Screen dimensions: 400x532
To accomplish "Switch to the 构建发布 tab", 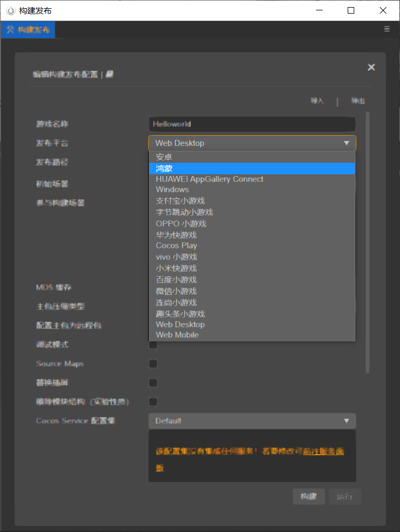I will point(28,29).
